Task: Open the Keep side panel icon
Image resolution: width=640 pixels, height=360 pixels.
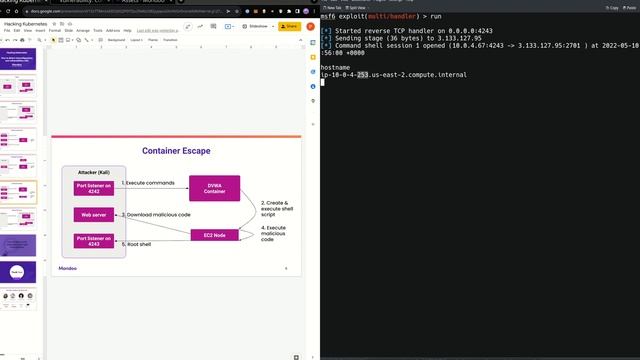Action: (313, 57)
